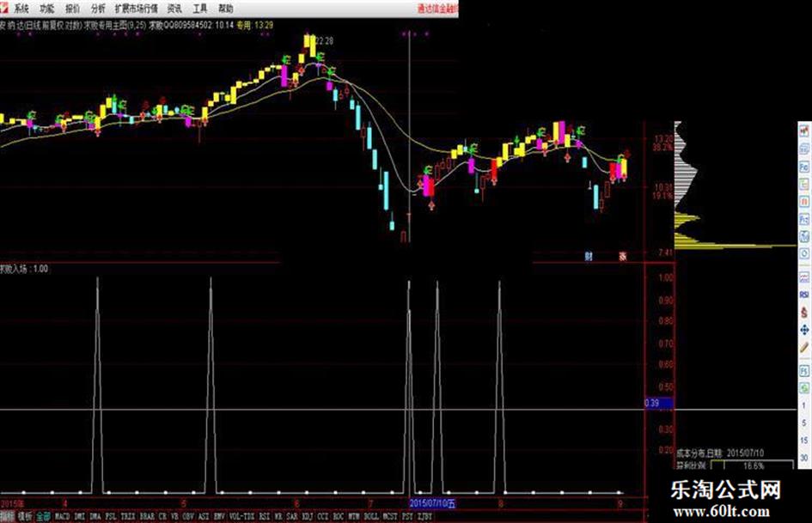Select the 5 period button in right sidebar
Screen dimensions: 812x523
(804, 423)
